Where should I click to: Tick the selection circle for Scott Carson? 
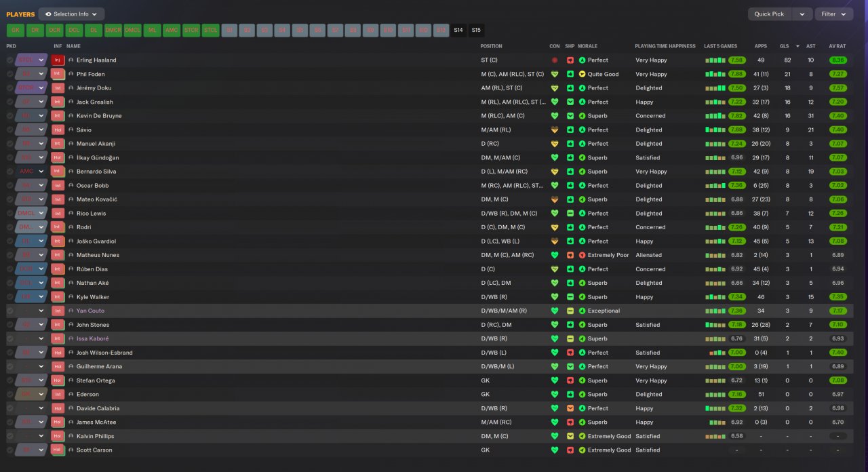9,450
